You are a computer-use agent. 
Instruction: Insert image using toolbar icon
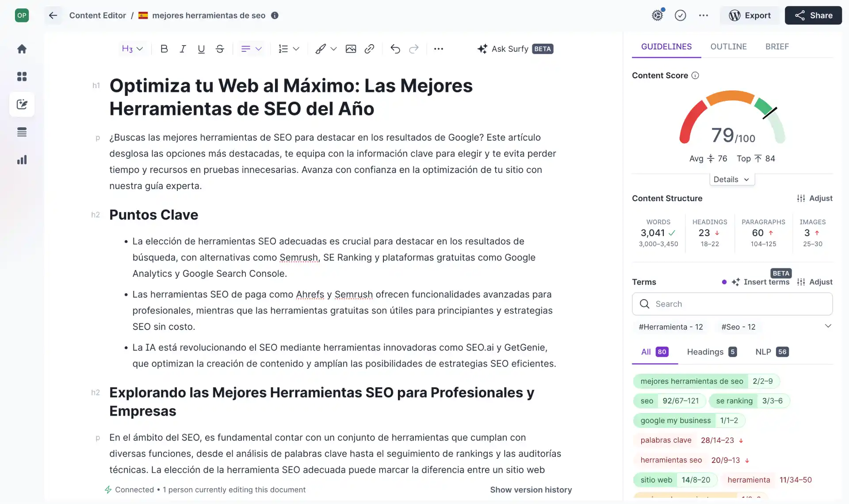point(351,49)
